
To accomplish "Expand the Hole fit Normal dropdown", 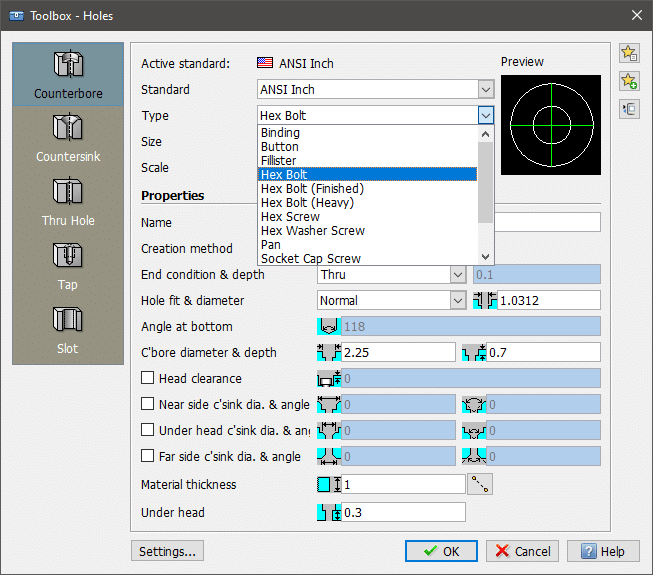I will coord(457,300).
